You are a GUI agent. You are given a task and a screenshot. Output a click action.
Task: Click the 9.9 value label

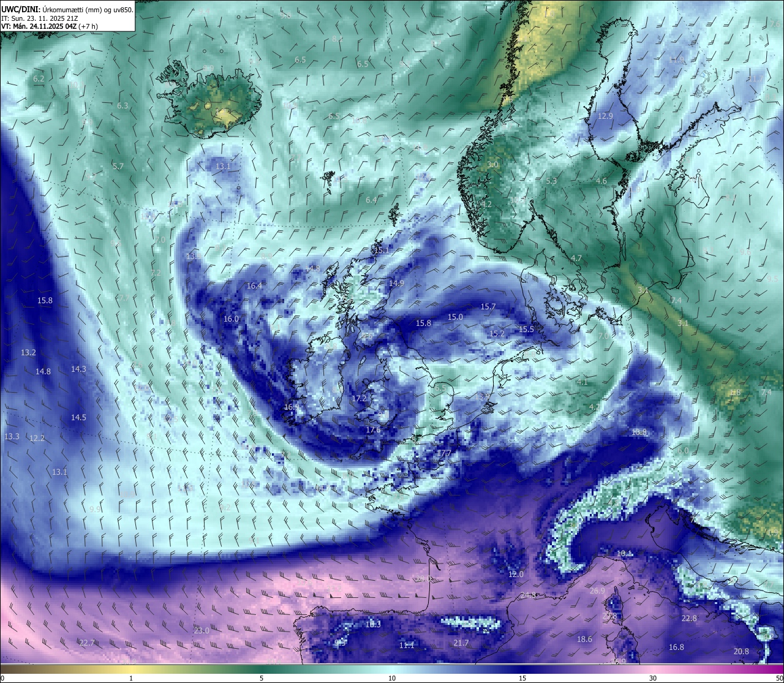pyautogui.click(x=95, y=510)
